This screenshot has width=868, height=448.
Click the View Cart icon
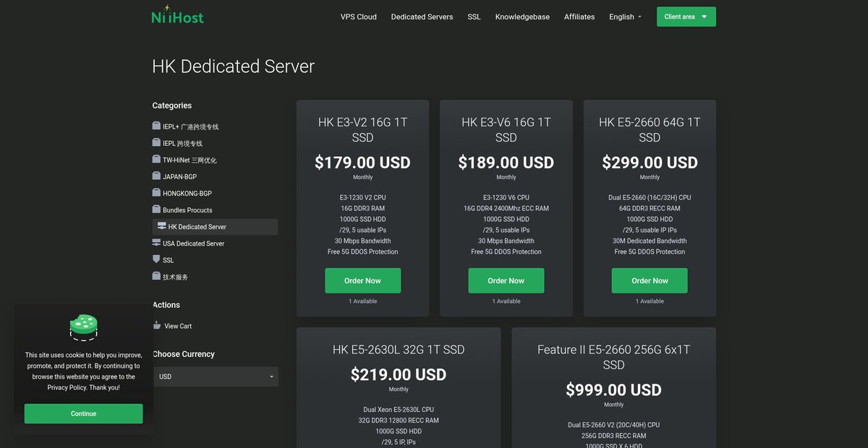(157, 325)
